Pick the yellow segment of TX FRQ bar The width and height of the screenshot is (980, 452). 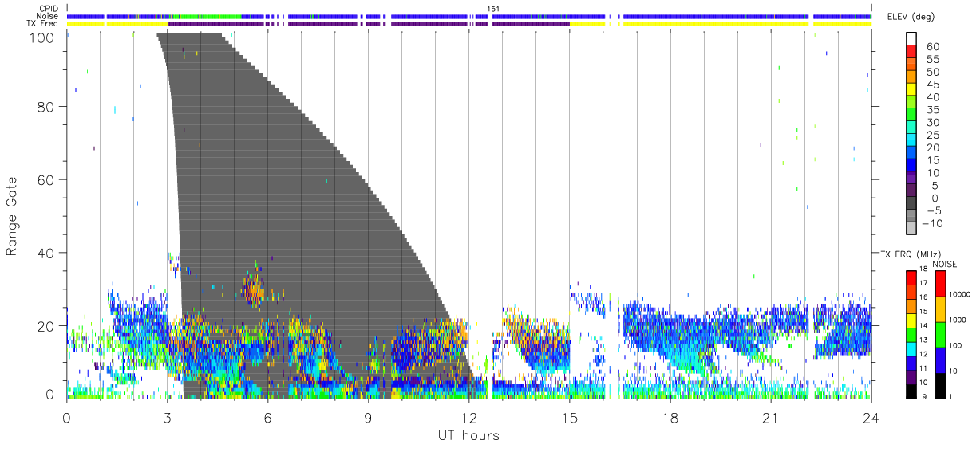[x=911, y=320]
